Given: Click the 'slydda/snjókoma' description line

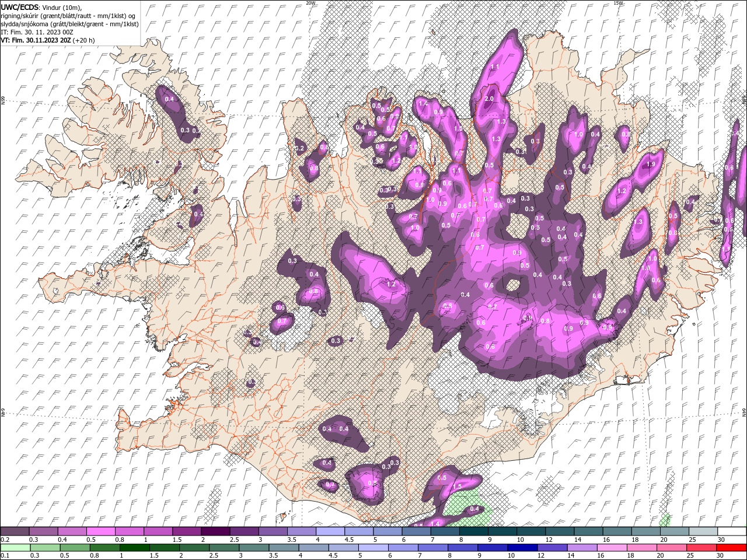Looking at the screenshot, I should pos(69,24).
